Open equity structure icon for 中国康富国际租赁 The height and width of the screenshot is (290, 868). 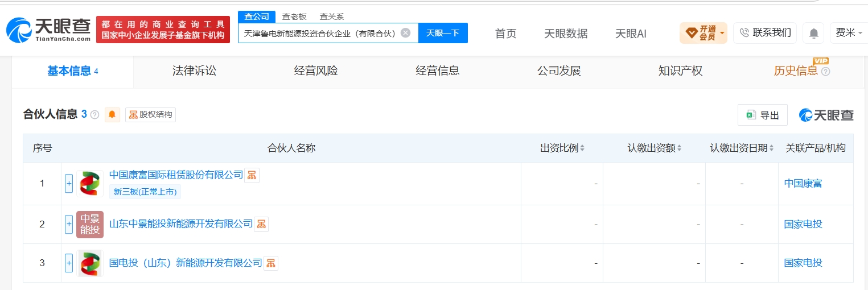[x=252, y=175]
